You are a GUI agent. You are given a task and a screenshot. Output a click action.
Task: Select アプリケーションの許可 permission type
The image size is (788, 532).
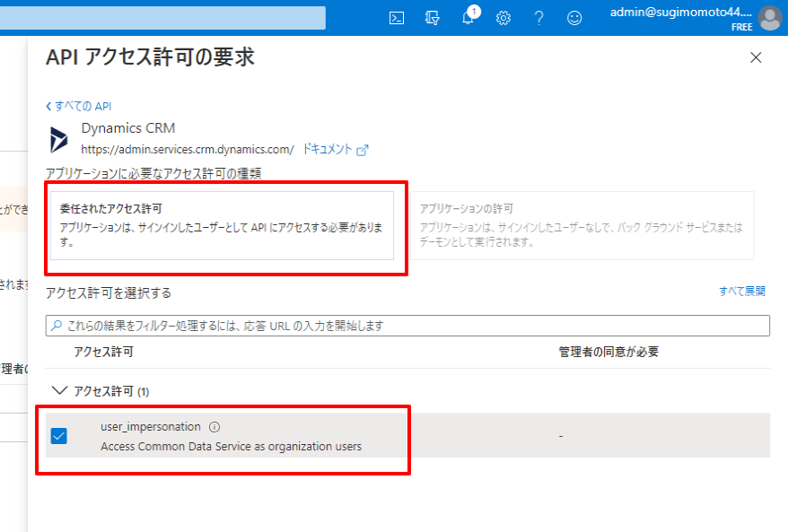point(582,225)
